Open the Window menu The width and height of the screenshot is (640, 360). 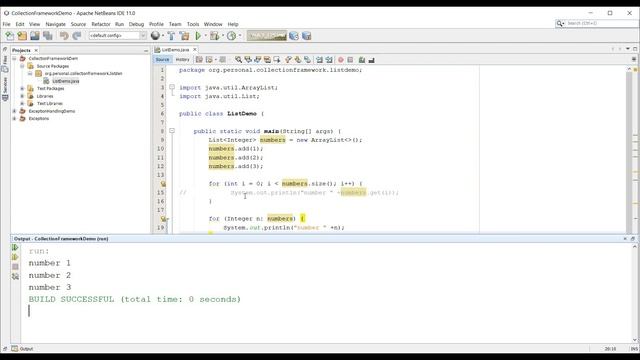tap(213, 24)
